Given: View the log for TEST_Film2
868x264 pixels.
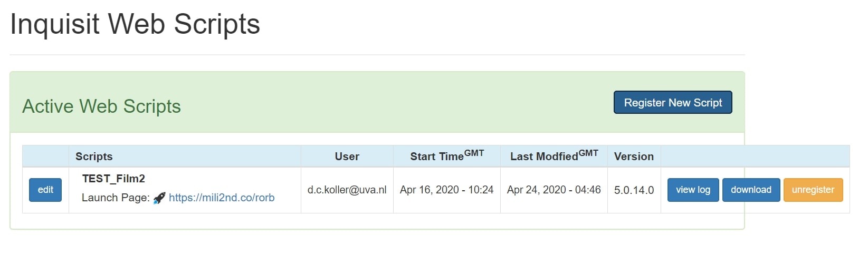Looking at the screenshot, I should tap(693, 190).
